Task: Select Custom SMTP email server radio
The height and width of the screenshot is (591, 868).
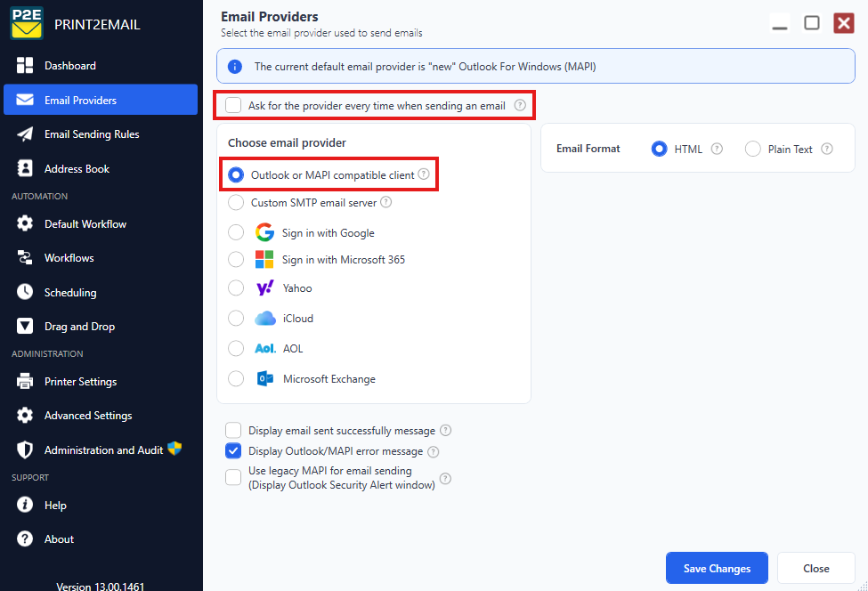Action: [236, 203]
